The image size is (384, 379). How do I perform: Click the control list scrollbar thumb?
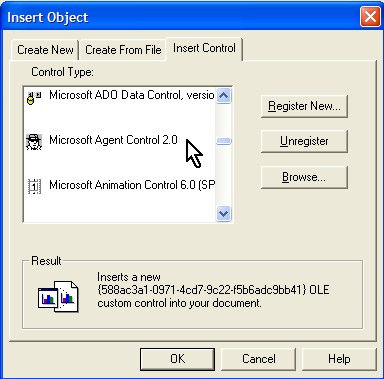pyautogui.click(x=223, y=142)
